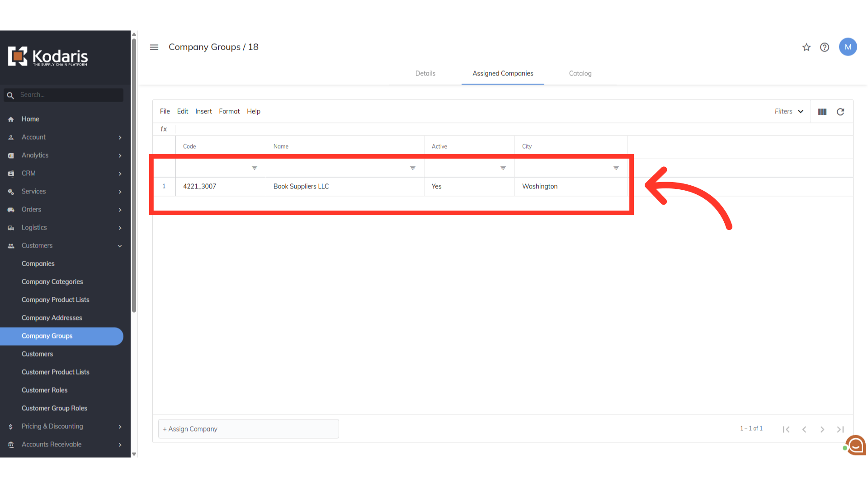Go to the last page arrow
Viewport: 868px width, 488px height.
[x=840, y=429]
